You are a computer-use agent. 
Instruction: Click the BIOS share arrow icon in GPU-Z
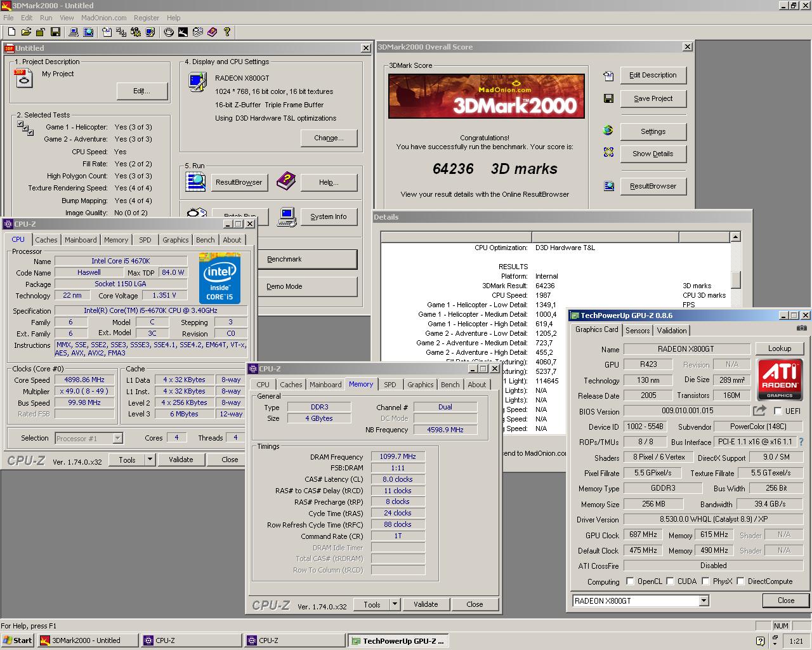[759, 411]
